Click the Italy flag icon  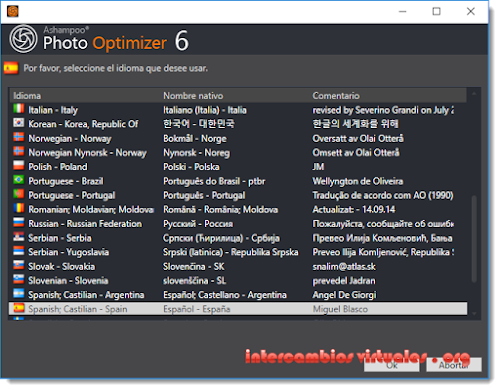click(x=19, y=109)
